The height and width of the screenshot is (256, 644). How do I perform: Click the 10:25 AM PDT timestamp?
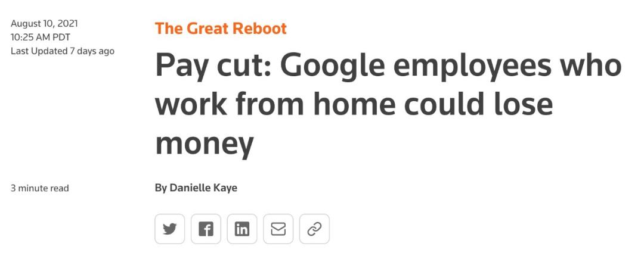coord(41,38)
